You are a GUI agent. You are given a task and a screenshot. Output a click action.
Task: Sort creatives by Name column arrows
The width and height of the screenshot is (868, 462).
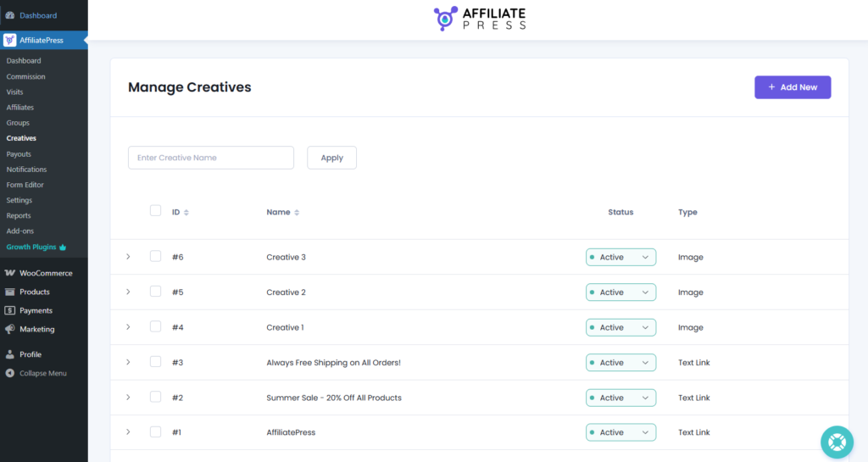(297, 213)
